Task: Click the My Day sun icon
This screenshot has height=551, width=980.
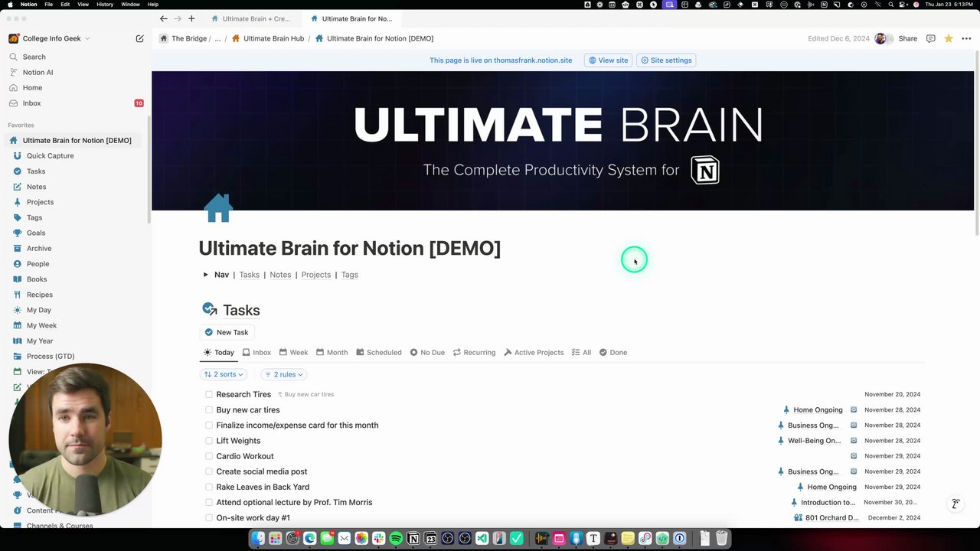Action: click(18, 310)
